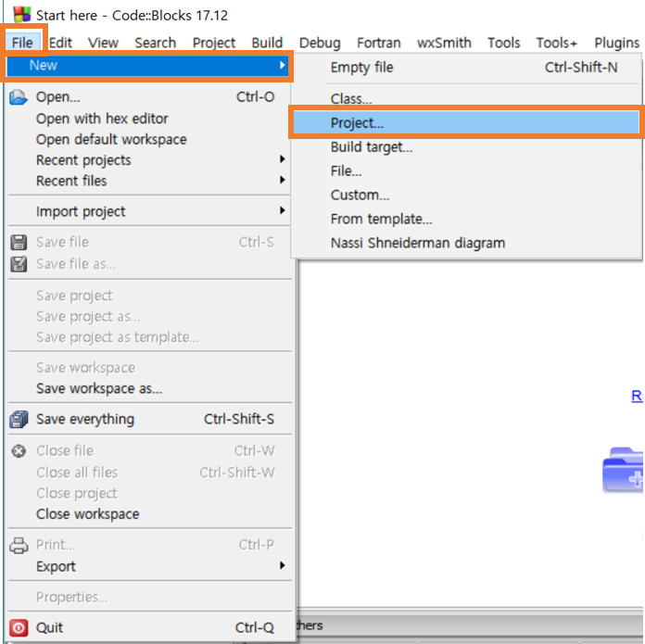Click Open... menu entry
645x644 pixels.
(149, 97)
